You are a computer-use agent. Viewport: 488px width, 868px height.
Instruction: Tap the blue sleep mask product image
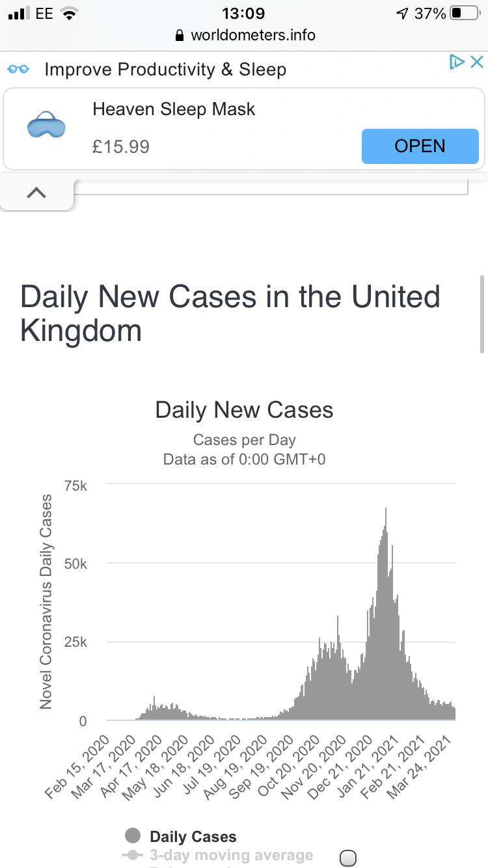[47, 126]
